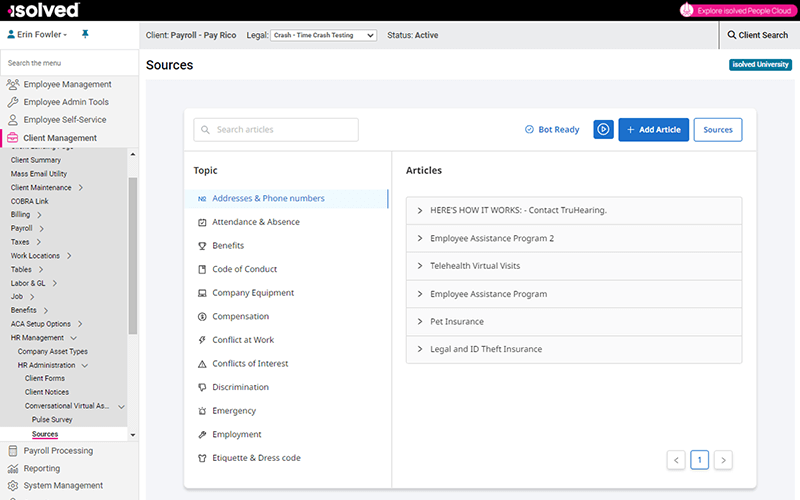Click the play icon button near Add Article

pyautogui.click(x=603, y=130)
